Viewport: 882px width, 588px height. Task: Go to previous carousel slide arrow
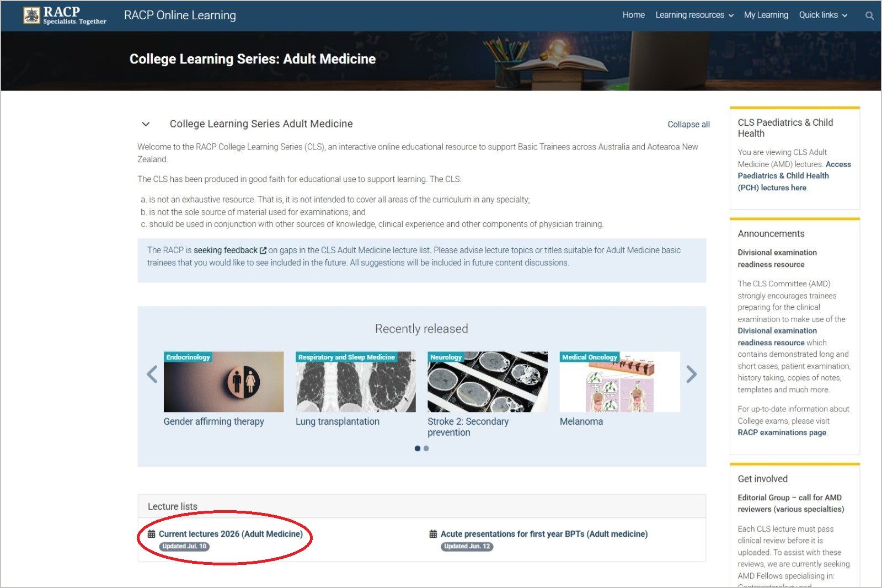pyautogui.click(x=152, y=375)
